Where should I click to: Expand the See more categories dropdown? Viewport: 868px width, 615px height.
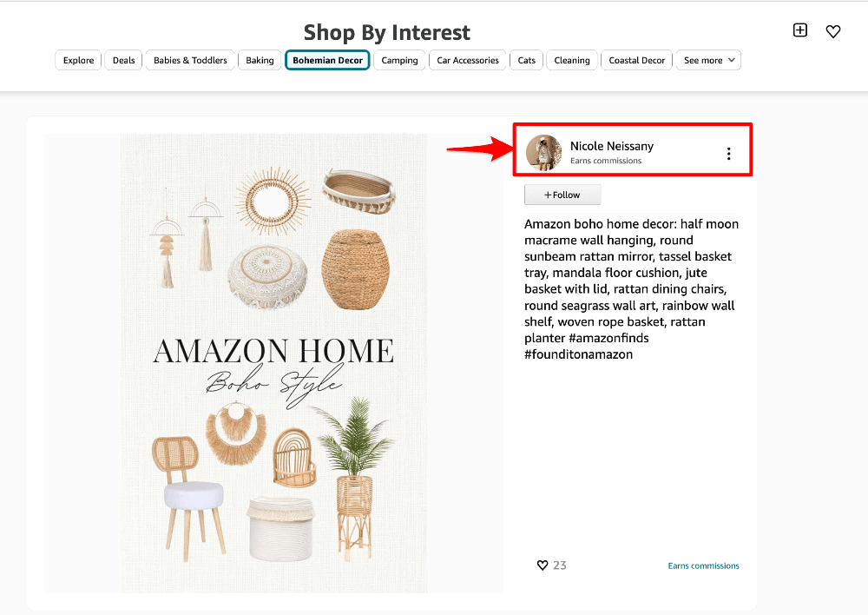coord(707,60)
